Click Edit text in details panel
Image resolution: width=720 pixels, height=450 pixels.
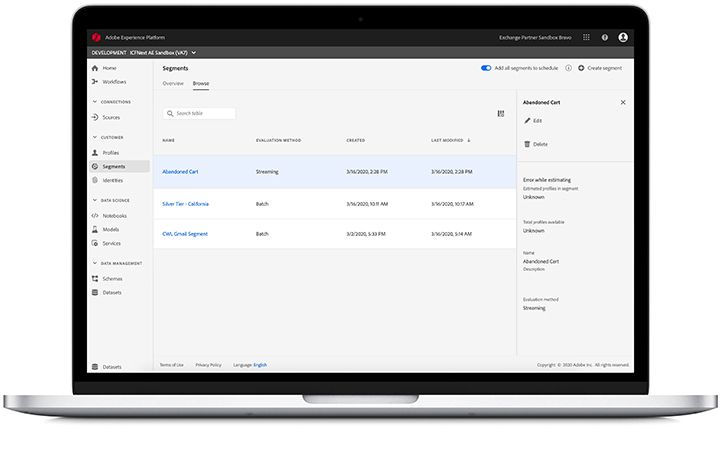(x=537, y=120)
